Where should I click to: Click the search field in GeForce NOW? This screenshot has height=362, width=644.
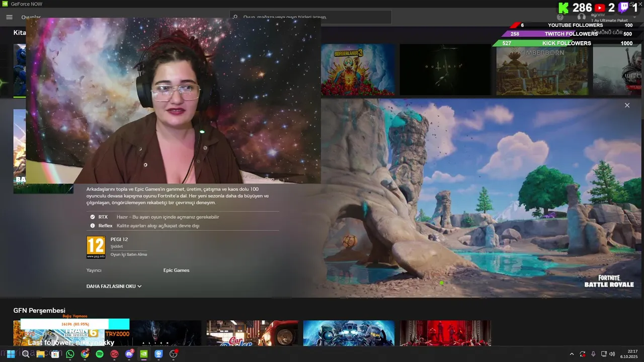(x=310, y=17)
